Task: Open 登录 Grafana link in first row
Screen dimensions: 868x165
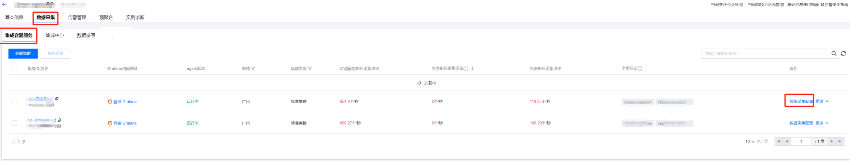Action: tap(125, 102)
